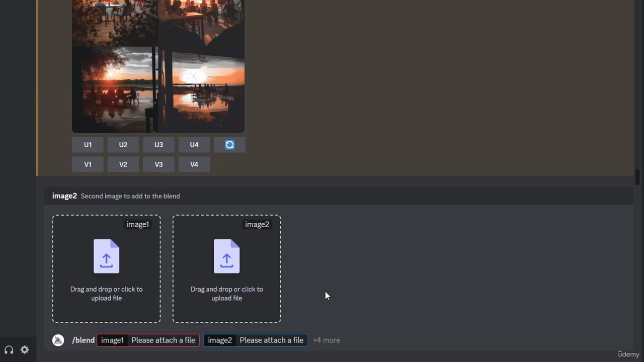Click the U4 upscale button
Image resolution: width=644 pixels, height=362 pixels.
click(194, 145)
